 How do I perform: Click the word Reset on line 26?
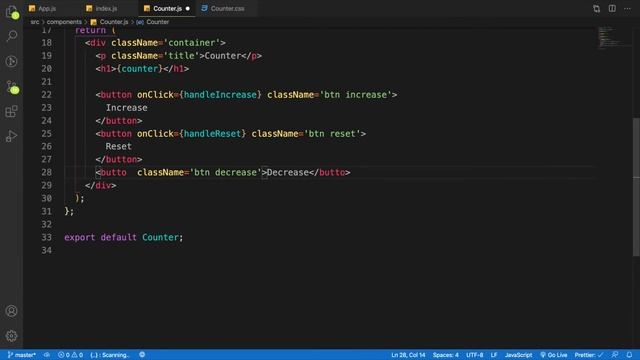coord(118,146)
